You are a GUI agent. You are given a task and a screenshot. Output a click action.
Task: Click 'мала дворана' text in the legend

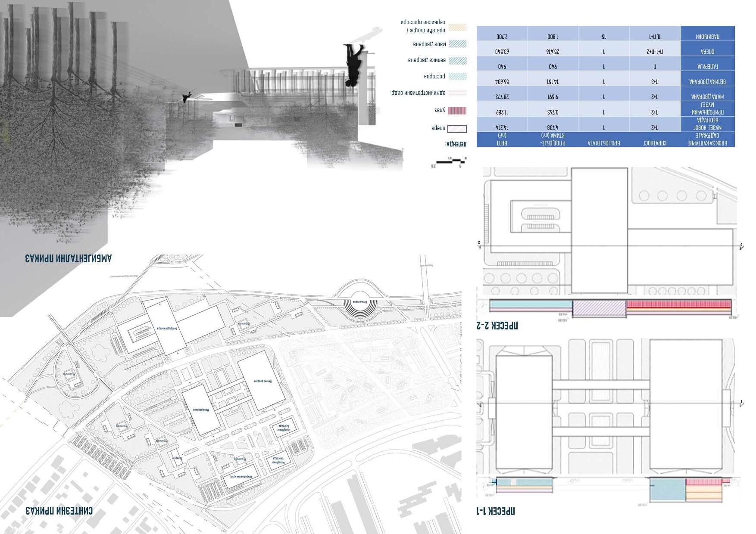coord(429,43)
